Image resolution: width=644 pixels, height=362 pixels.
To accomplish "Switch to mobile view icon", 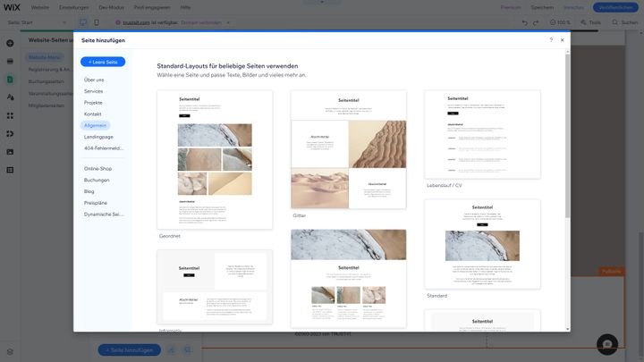I will click(97, 22).
